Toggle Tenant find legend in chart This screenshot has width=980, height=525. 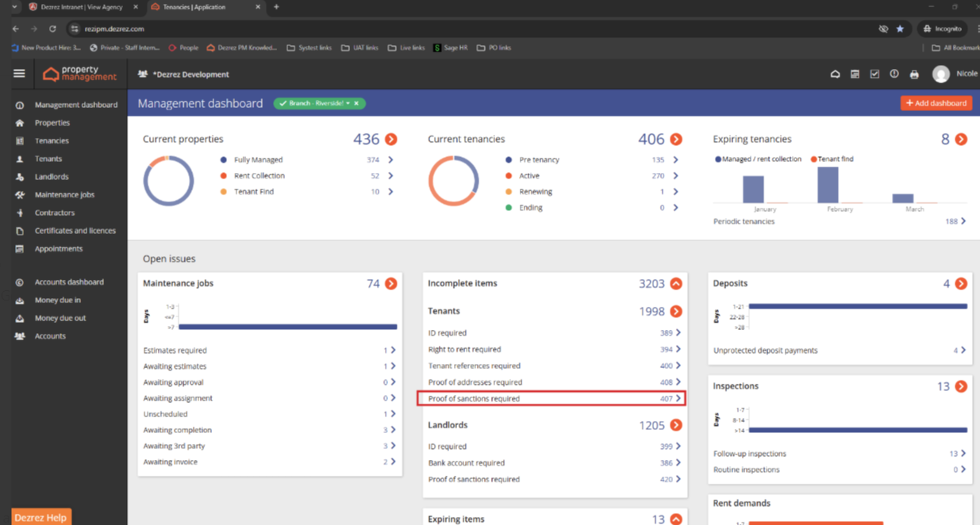click(x=832, y=159)
